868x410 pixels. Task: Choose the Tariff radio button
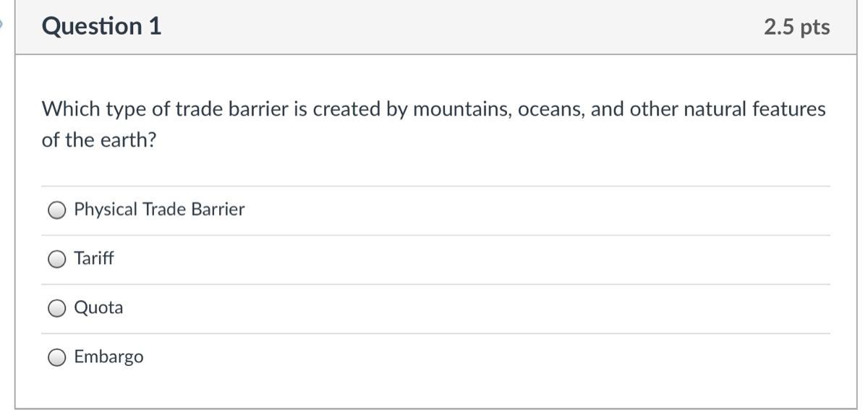pyautogui.click(x=57, y=259)
